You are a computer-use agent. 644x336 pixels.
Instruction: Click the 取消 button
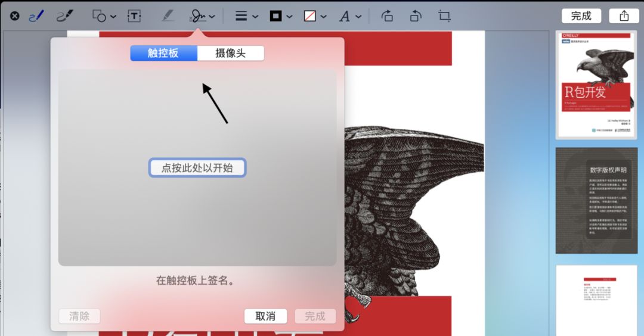(x=265, y=316)
